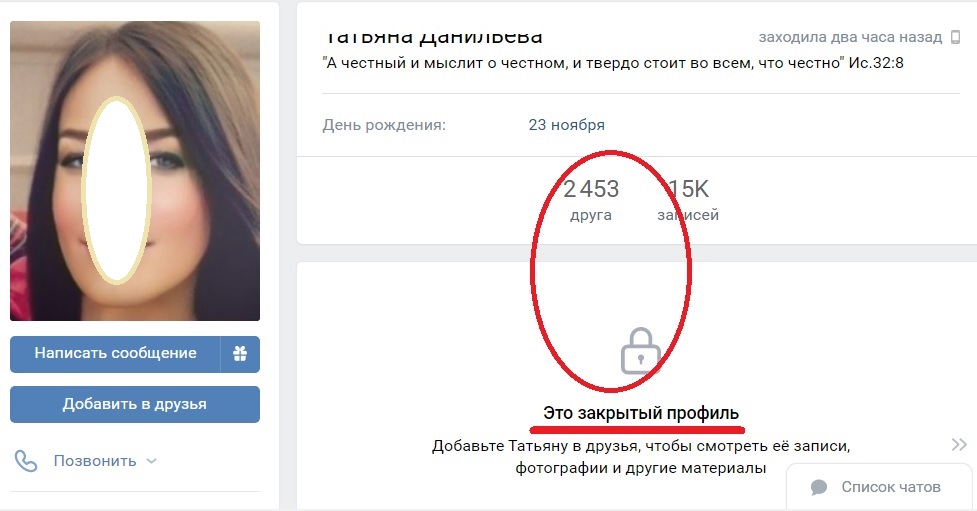Image resolution: width=977 pixels, height=511 pixels.
Task: Click the double chevron arrow at right edge
Action: click(x=959, y=444)
